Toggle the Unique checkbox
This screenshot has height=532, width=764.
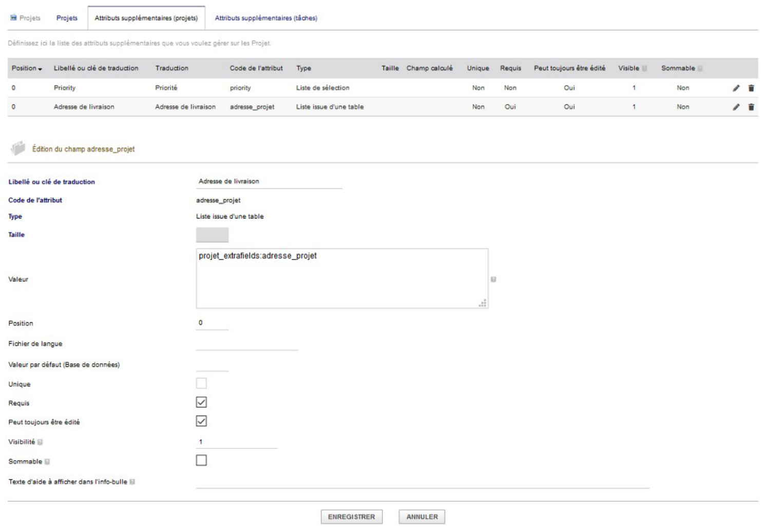tap(201, 383)
